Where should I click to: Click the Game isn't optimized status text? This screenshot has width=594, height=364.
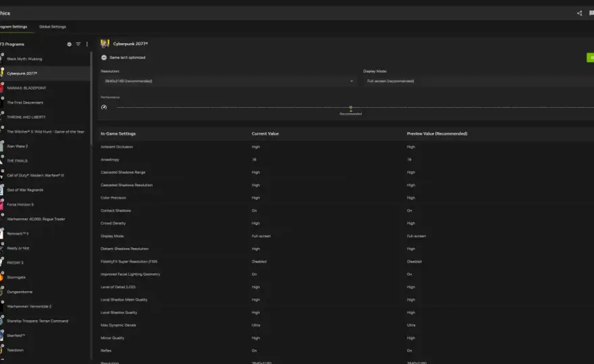(x=128, y=57)
